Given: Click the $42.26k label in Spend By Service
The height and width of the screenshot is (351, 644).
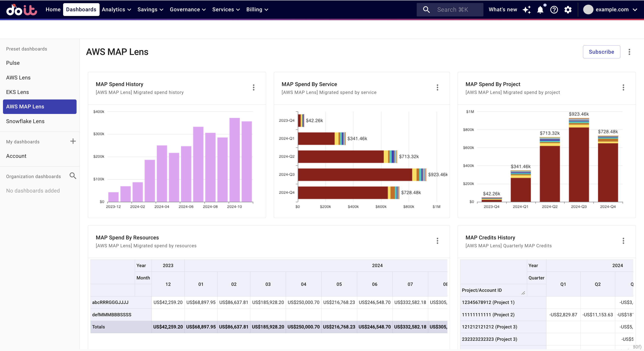Looking at the screenshot, I should coord(314,120).
